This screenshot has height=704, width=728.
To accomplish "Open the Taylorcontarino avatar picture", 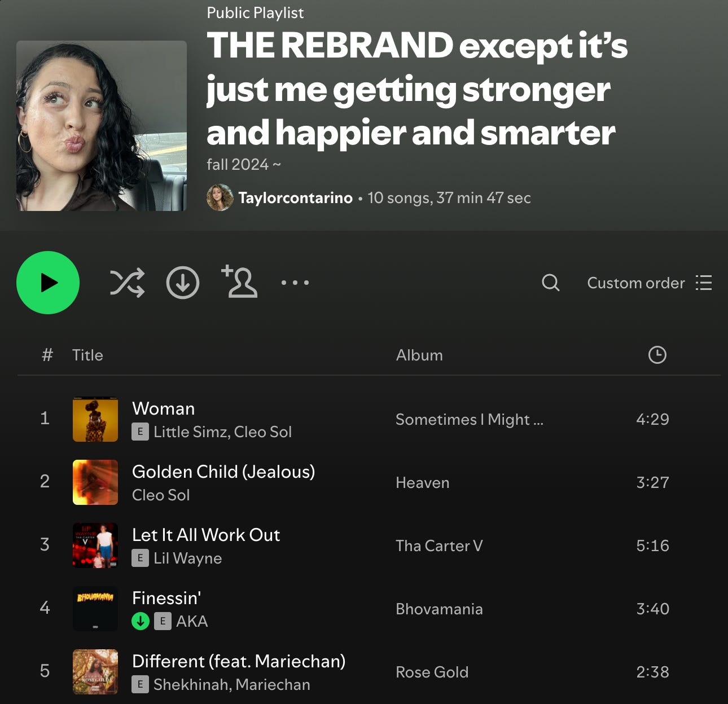I will [x=220, y=197].
